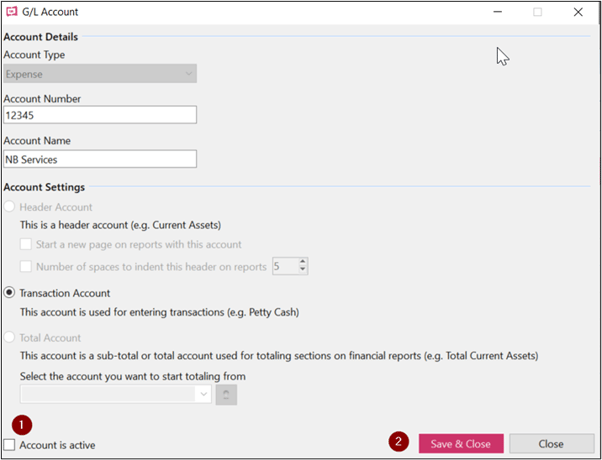Click the gray Close button
The width and height of the screenshot is (602, 460).
[551, 444]
